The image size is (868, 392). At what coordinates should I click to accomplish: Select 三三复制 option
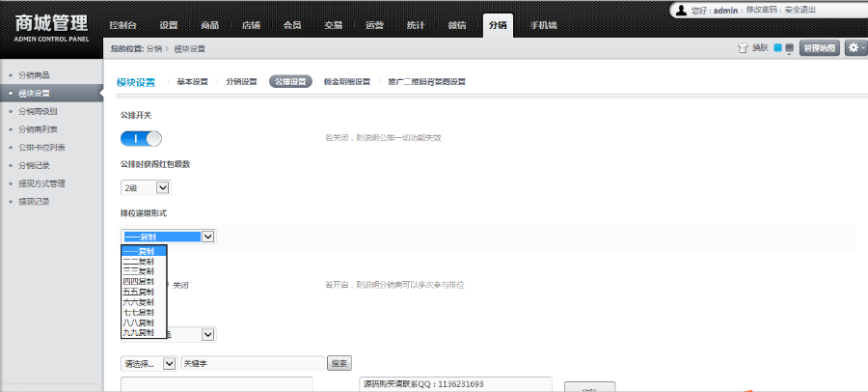[x=144, y=271]
